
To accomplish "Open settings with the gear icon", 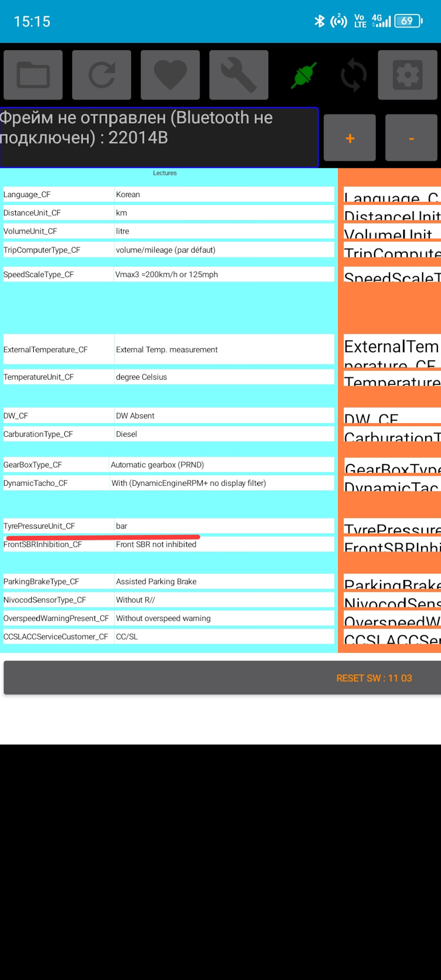I will pyautogui.click(x=407, y=75).
